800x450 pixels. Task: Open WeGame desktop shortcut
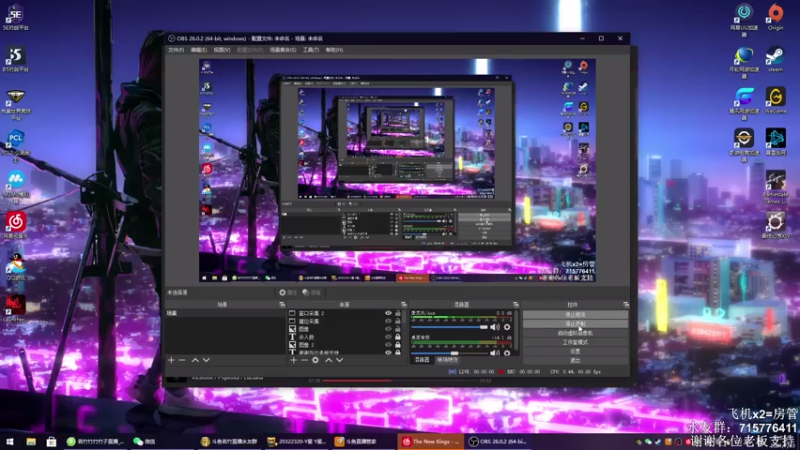(x=775, y=101)
